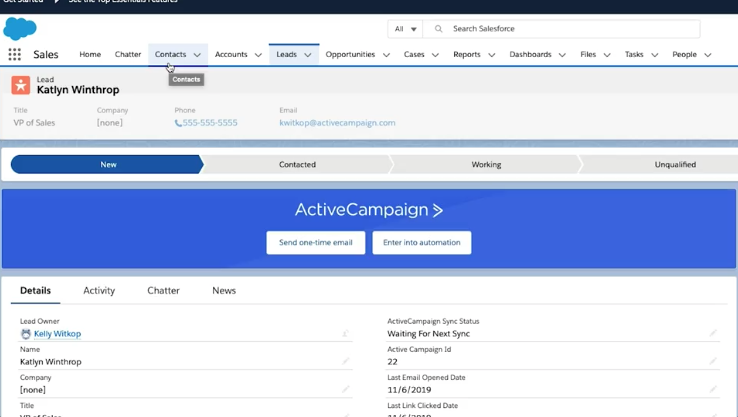Edit Company field via pencil icon
738x417 pixels.
click(345, 389)
